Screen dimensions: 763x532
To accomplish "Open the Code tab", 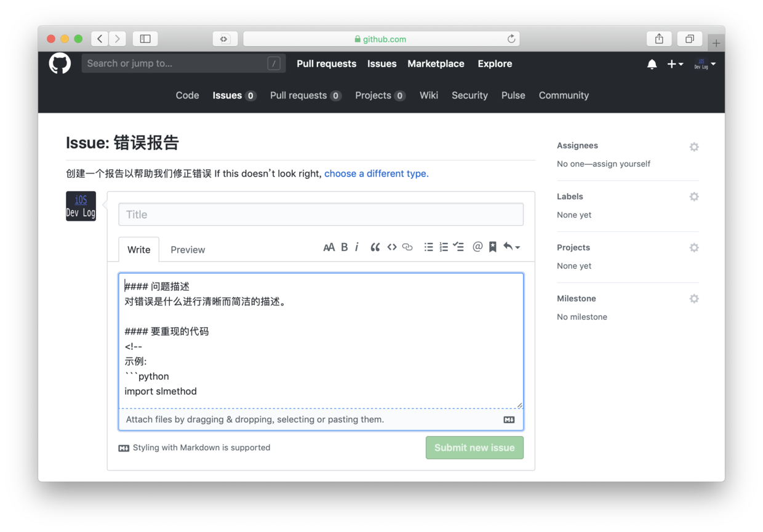I will [187, 95].
